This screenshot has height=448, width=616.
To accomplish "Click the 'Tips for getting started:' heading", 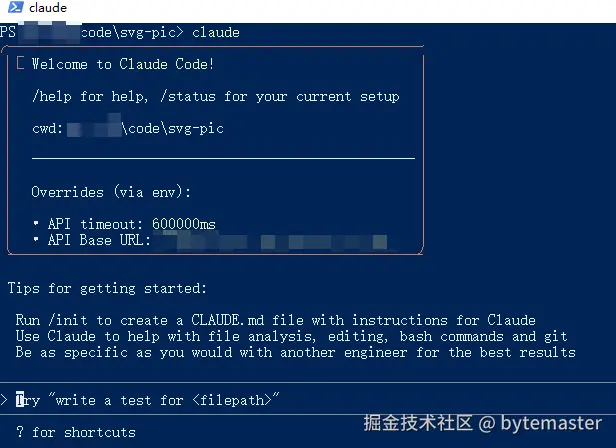I will tap(107, 288).
